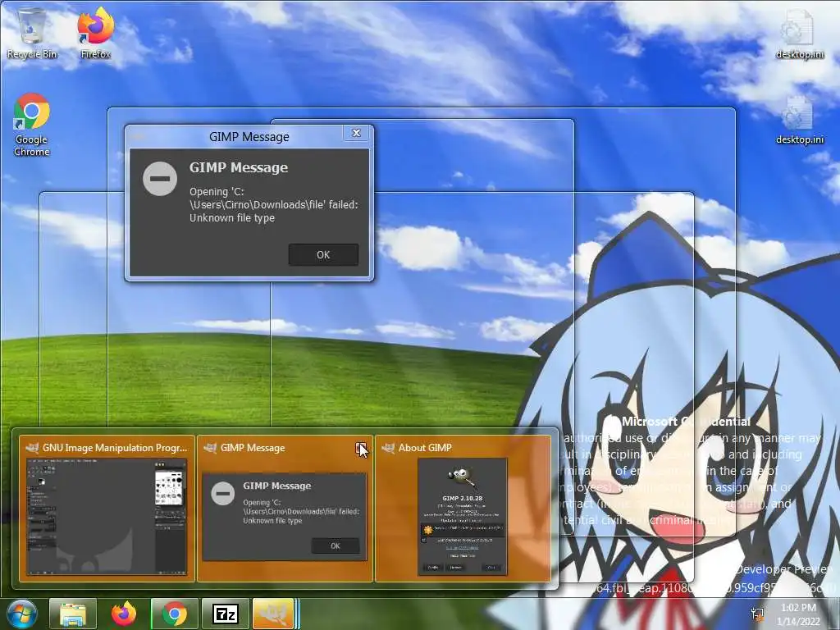
Task: Click the Show desktop strip beside the clock
Action: click(x=835, y=614)
